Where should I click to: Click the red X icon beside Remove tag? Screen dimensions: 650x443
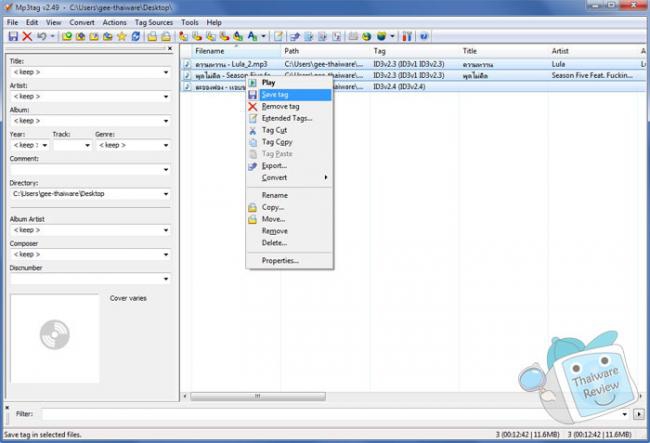tap(252, 107)
